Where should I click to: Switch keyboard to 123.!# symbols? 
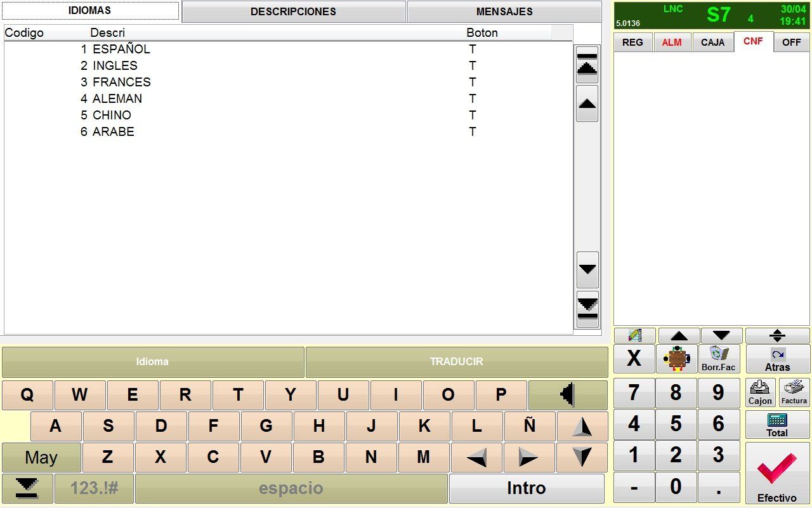pos(94,488)
